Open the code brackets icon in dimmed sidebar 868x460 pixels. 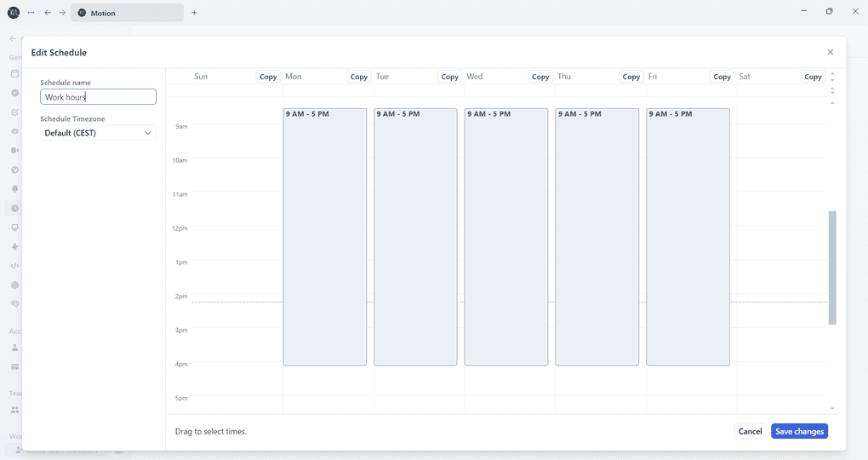coord(15,266)
